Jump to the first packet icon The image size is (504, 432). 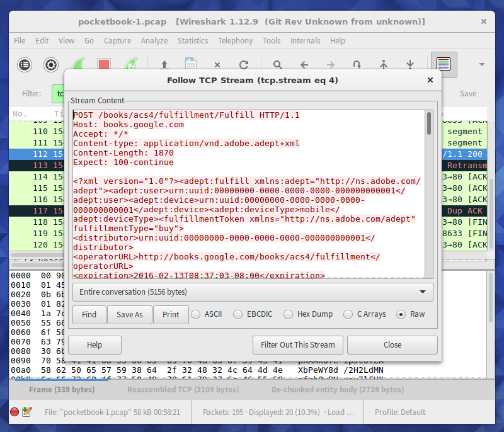(x=384, y=65)
